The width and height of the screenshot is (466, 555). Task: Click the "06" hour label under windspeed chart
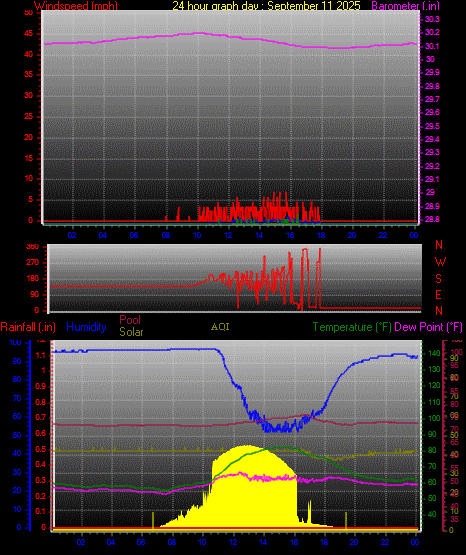[x=134, y=235]
